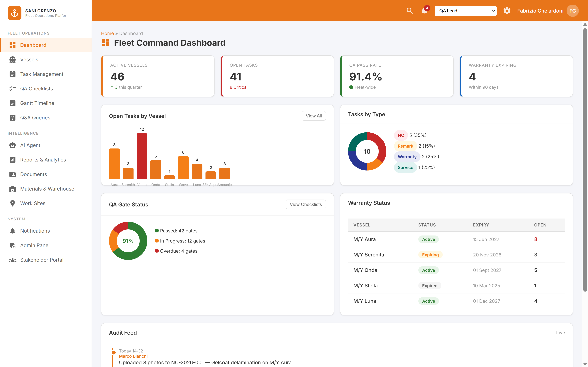The height and width of the screenshot is (367, 588).
Task: Open the notifications bell with badge
Action: point(424,11)
